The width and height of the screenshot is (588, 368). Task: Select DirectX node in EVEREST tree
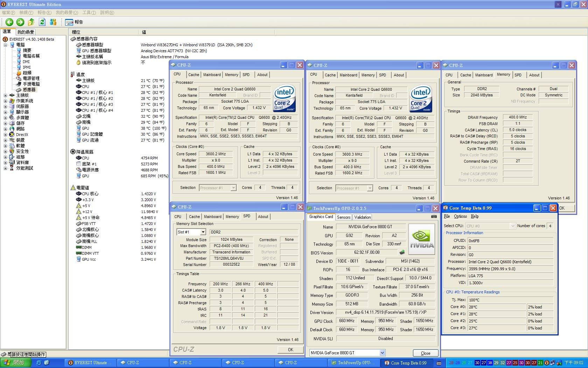(22, 135)
